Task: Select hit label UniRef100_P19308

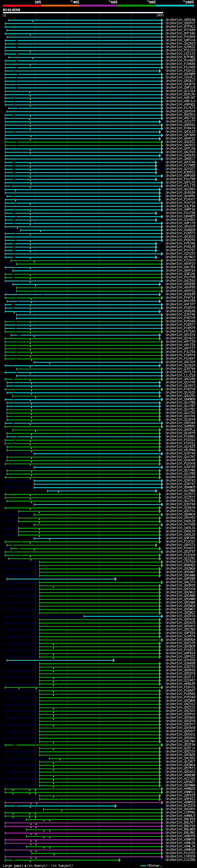Action: [180, 464]
